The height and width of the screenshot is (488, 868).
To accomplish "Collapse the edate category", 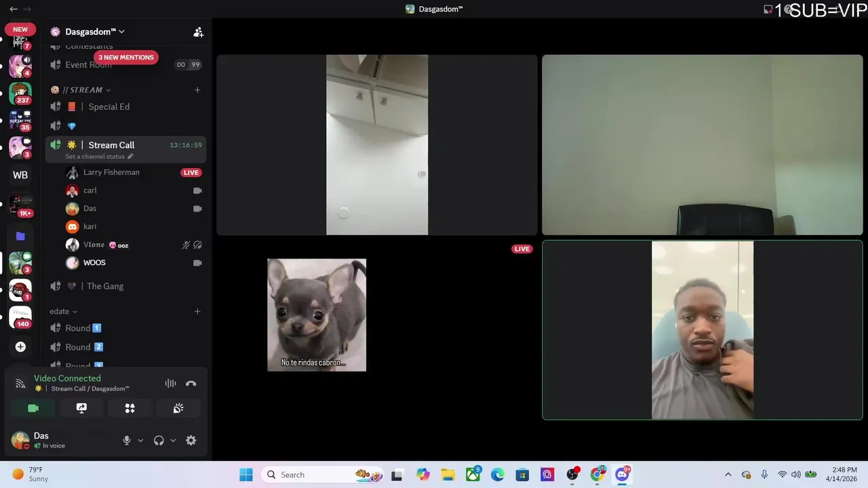I will (x=63, y=311).
